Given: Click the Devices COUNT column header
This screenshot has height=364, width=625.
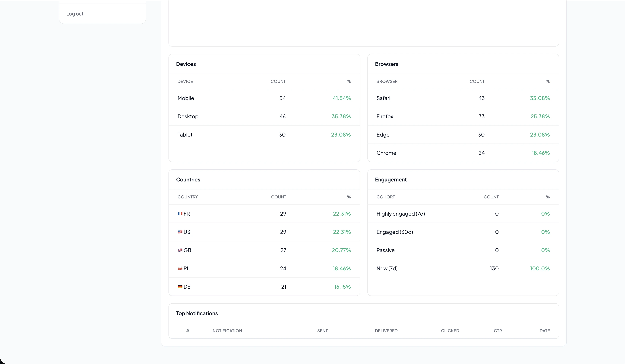Looking at the screenshot, I should pyautogui.click(x=278, y=81).
